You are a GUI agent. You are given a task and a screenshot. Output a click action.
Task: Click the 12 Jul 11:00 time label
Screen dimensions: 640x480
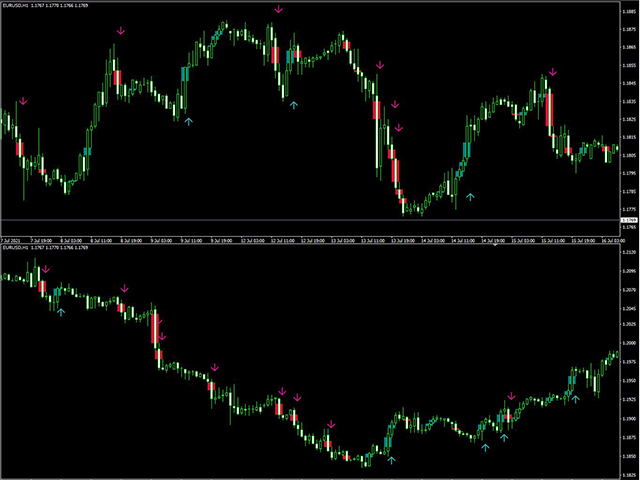point(282,241)
